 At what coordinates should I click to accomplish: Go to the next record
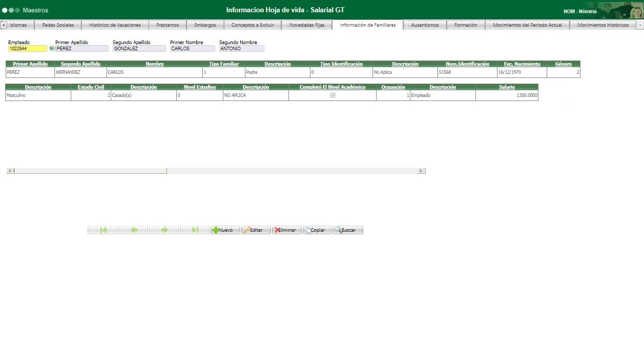click(x=164, y=230)
